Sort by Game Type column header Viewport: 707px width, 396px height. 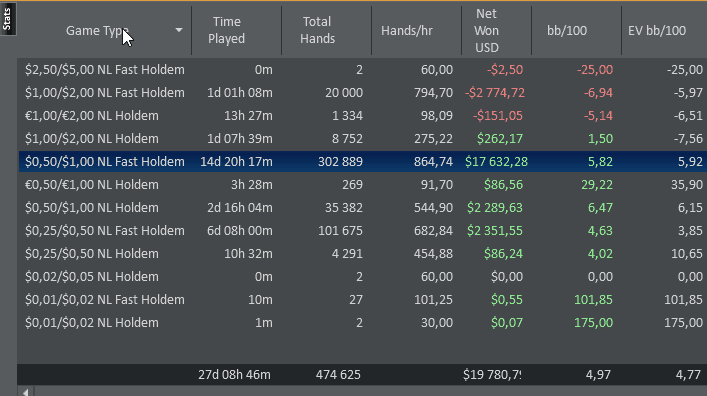coord(97,31)
